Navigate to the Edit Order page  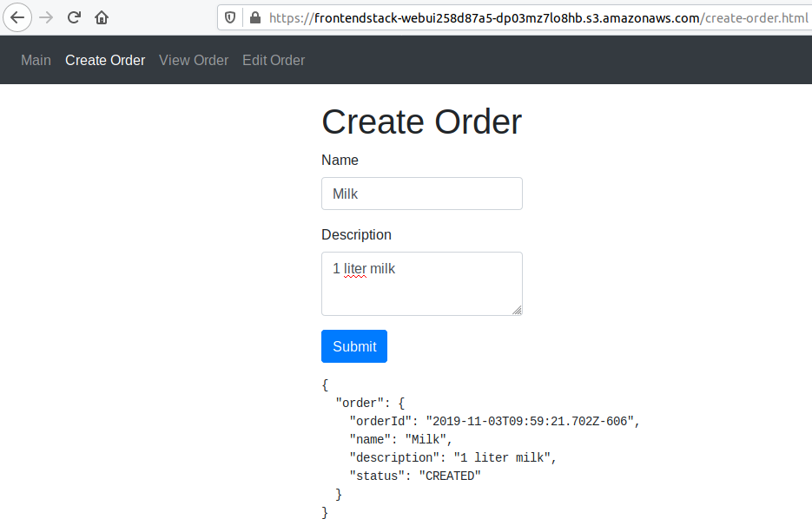click(274, 60)
